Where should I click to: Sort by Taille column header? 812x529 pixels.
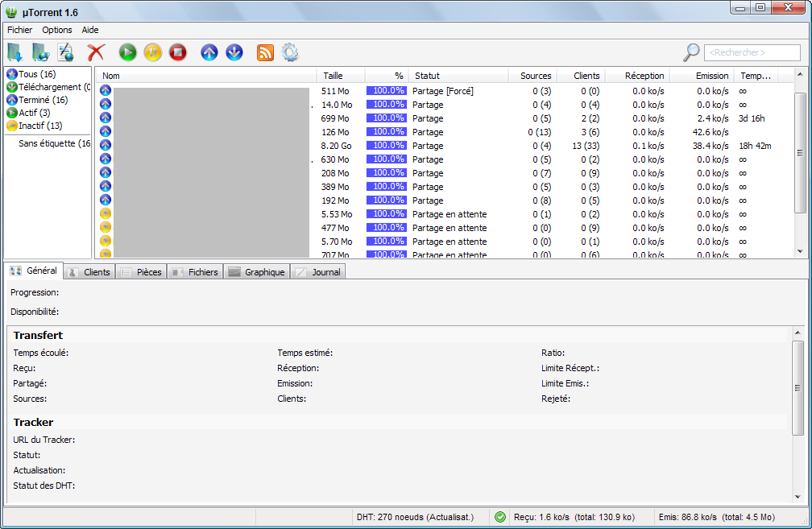(341, 76)
